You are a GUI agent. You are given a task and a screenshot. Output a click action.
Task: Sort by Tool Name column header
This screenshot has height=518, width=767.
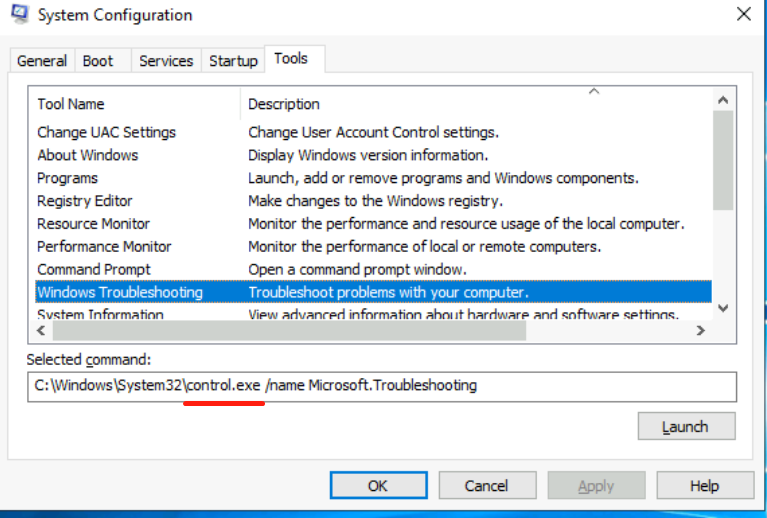pos(71,104)
